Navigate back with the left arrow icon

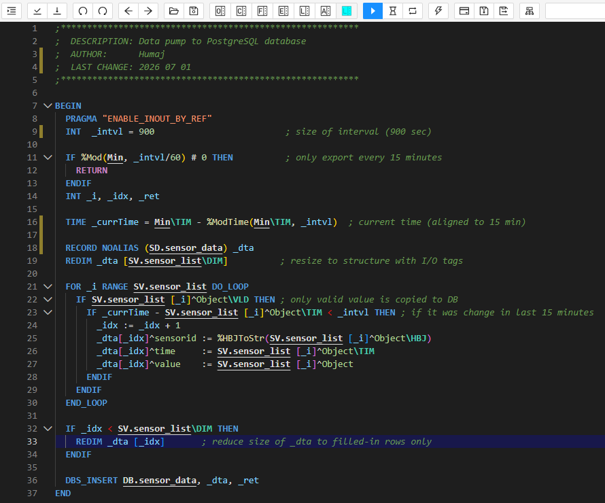(x=128, y=11)
